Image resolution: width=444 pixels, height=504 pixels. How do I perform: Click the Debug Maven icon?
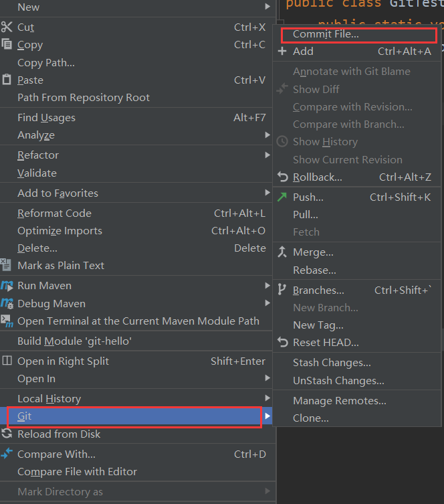point(7,303)
